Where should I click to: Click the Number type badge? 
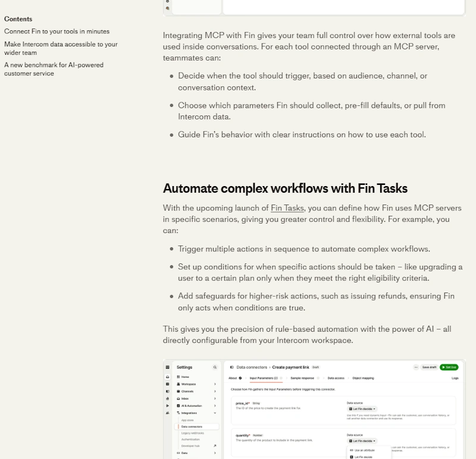[258, 435]
